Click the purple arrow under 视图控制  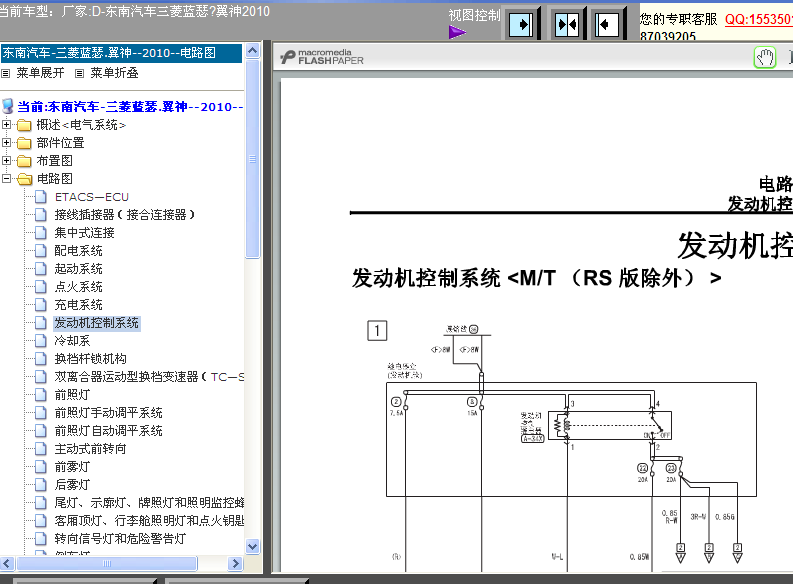pyautogui.click(x=457, y=32)
